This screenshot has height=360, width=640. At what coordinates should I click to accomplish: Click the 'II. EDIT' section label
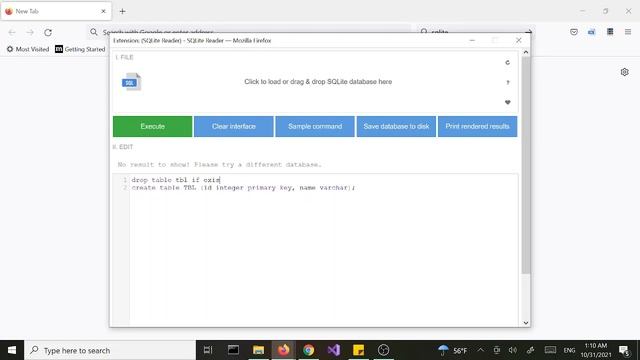pyautogui.click(x=123, y=147)
